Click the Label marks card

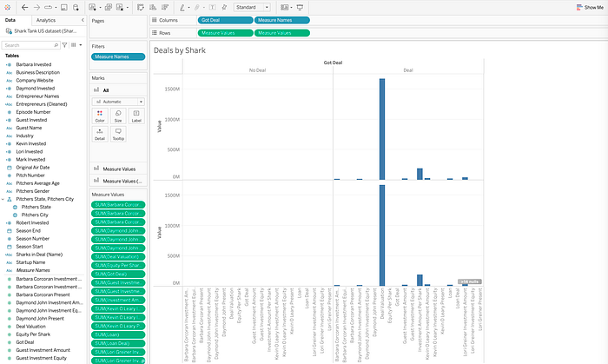point(136,116)
